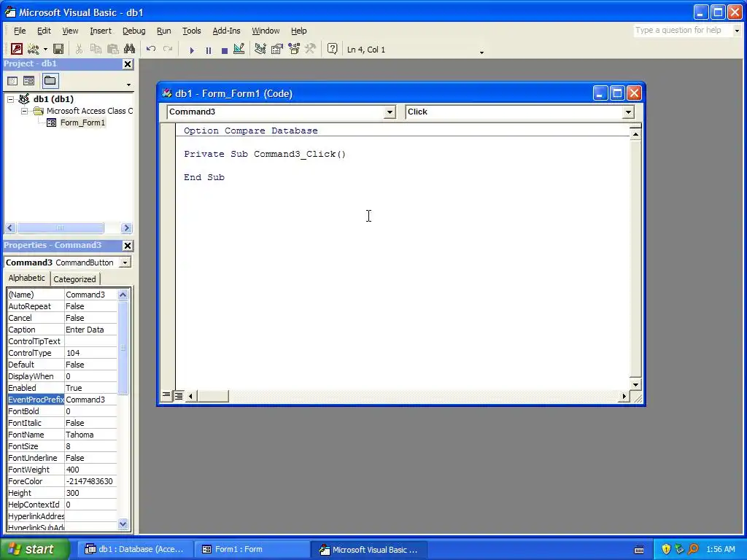Screen dimensions: 747x560
Task: Open Project Explorer from toolbar
Action: point(260,49)
